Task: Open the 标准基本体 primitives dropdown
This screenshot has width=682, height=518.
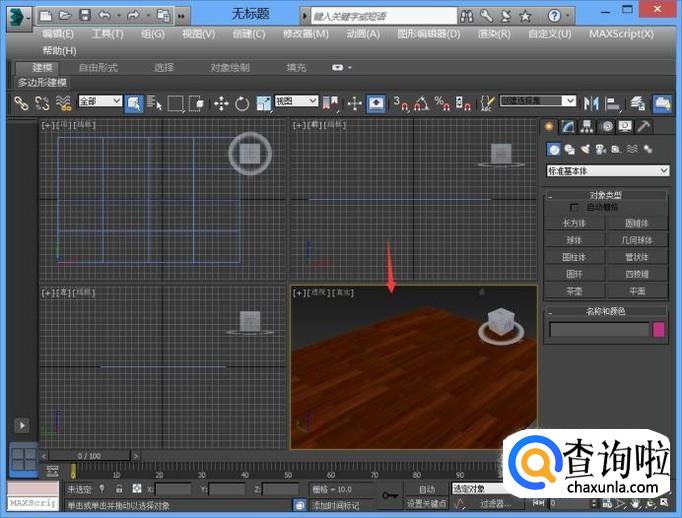Action: (607, 171)
